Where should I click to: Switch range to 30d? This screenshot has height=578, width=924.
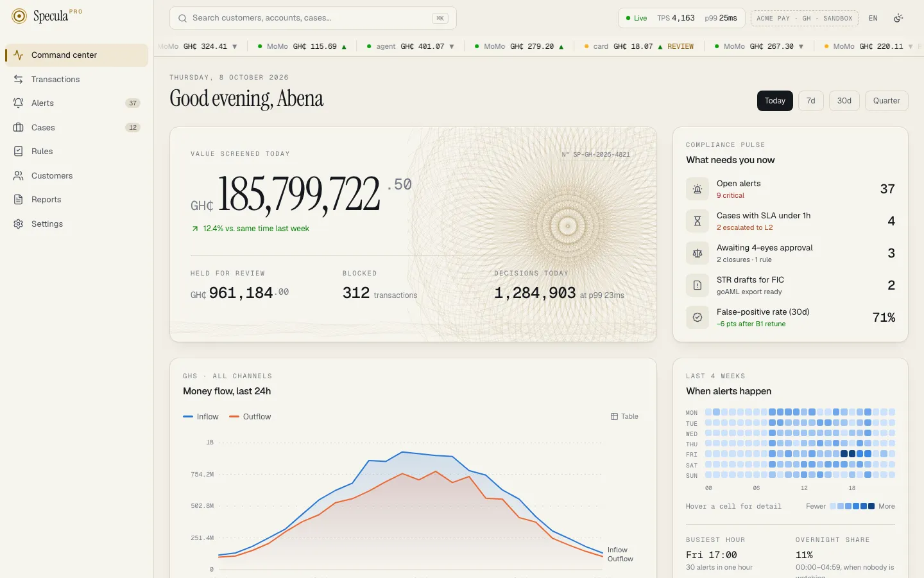(x=844, y=101)
